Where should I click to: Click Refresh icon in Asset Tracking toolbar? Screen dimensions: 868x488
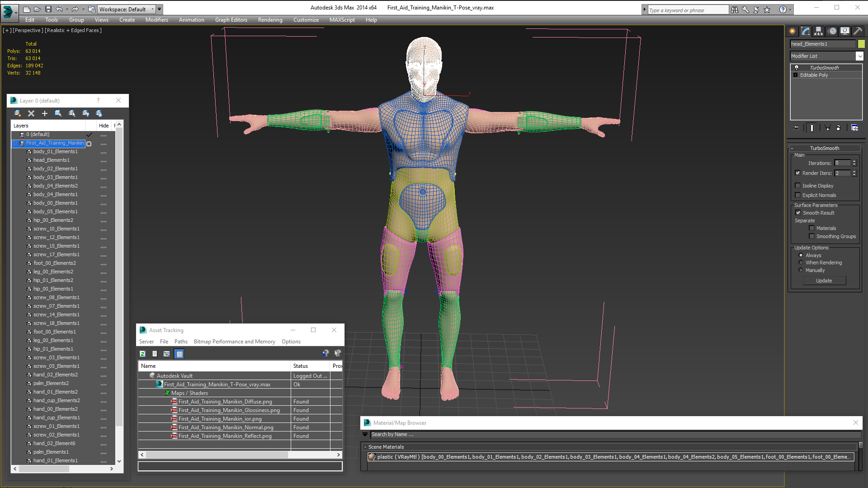(143, 354)
